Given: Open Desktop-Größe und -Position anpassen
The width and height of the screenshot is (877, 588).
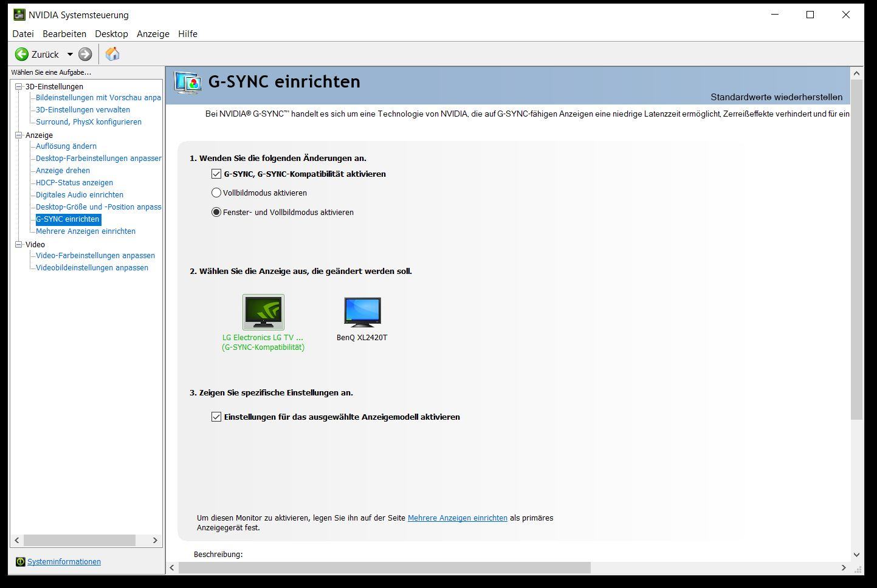Looking at the screenshot, I should click(98, 207).
